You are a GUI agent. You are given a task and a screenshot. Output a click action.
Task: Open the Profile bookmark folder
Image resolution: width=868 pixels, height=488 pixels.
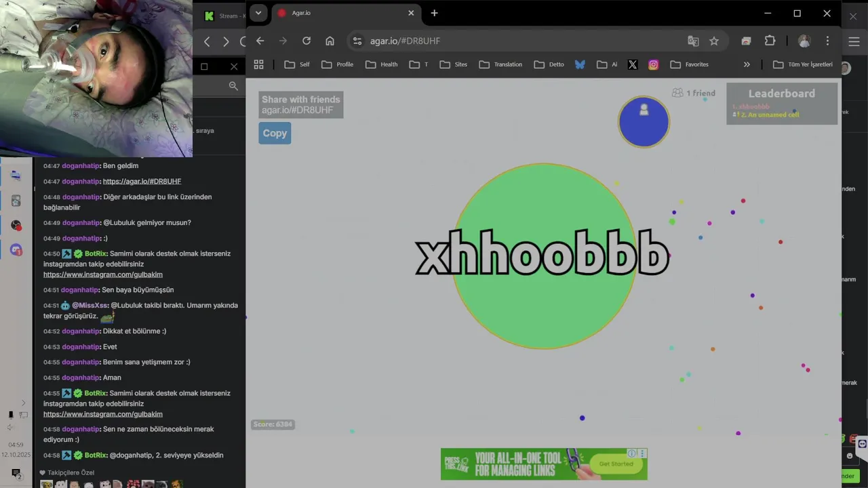click(x=338, y=64)
